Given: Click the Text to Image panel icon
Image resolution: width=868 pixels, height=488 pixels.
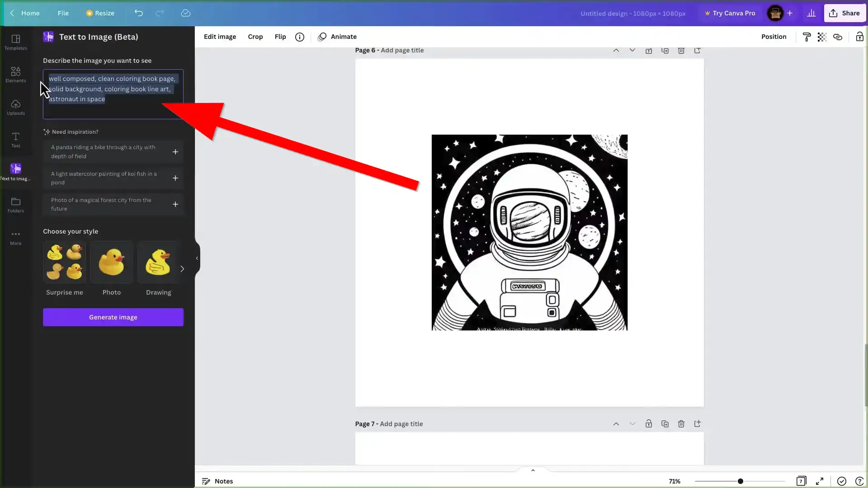Looking at the screenshot, I should pyautogui.click(x=16, y=169).
